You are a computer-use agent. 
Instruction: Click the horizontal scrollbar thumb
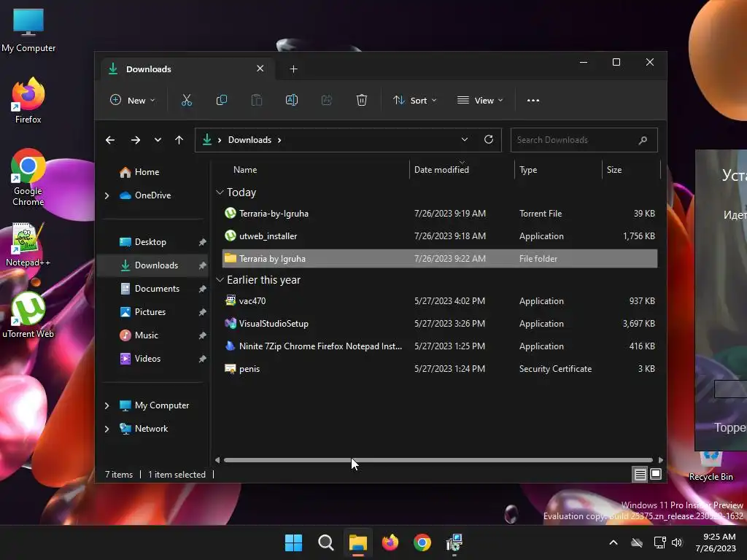click(x=438, y=460)
